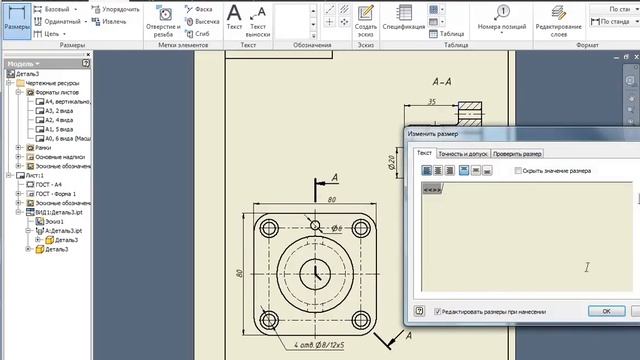
Task: Collapse Форматы листов tree node
Action: [18, 93]
